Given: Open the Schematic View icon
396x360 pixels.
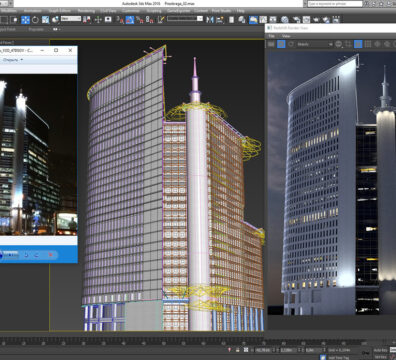Looking at the screenshot, I should tap(273, 20).
